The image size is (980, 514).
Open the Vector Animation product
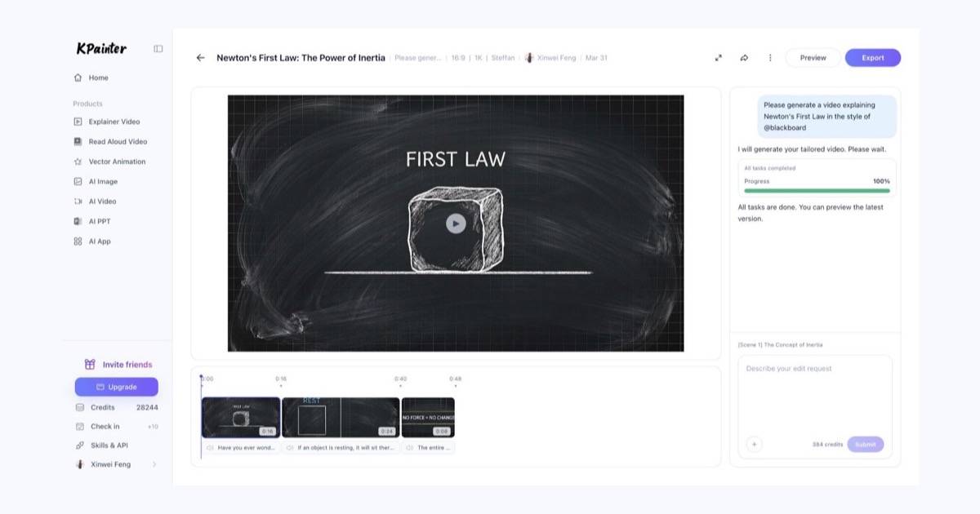tap(117, 162)
